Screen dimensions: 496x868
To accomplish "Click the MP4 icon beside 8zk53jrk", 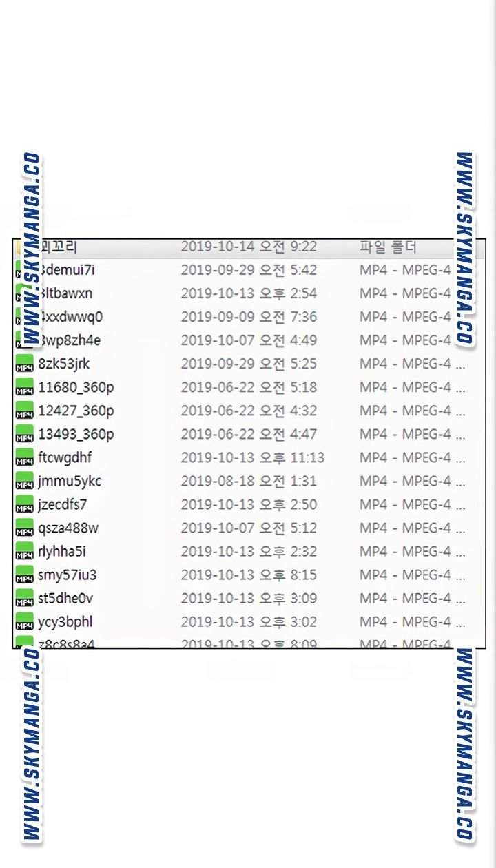I will pyautogui.click(x=24, y=364).
